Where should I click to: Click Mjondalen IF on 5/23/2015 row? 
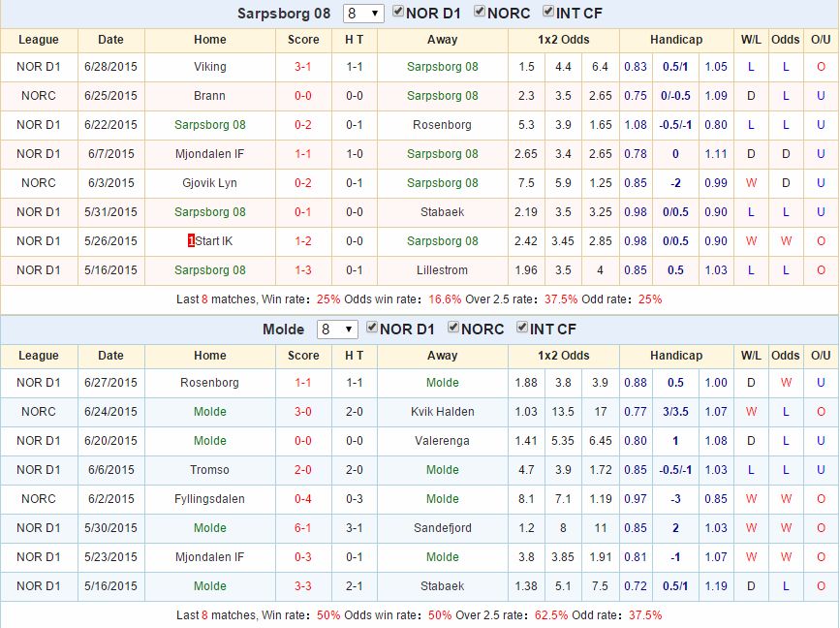(x=209, y=556)
